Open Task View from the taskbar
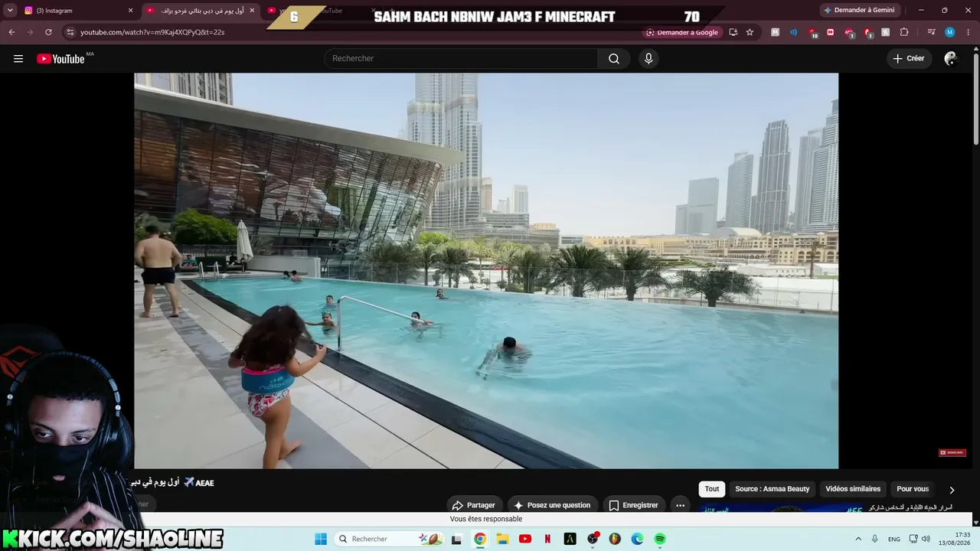Viewport: 980px width, 551px height. click(x=457, y=539)
